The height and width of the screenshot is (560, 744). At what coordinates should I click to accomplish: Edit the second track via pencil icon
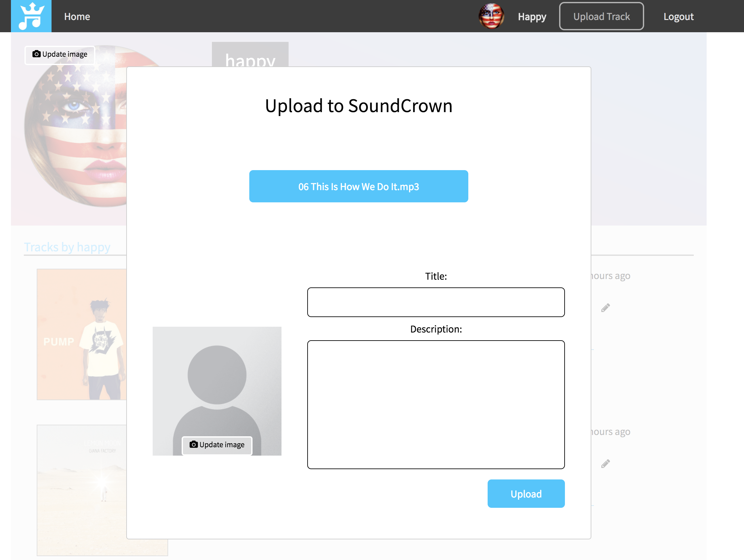coord(606,464)
